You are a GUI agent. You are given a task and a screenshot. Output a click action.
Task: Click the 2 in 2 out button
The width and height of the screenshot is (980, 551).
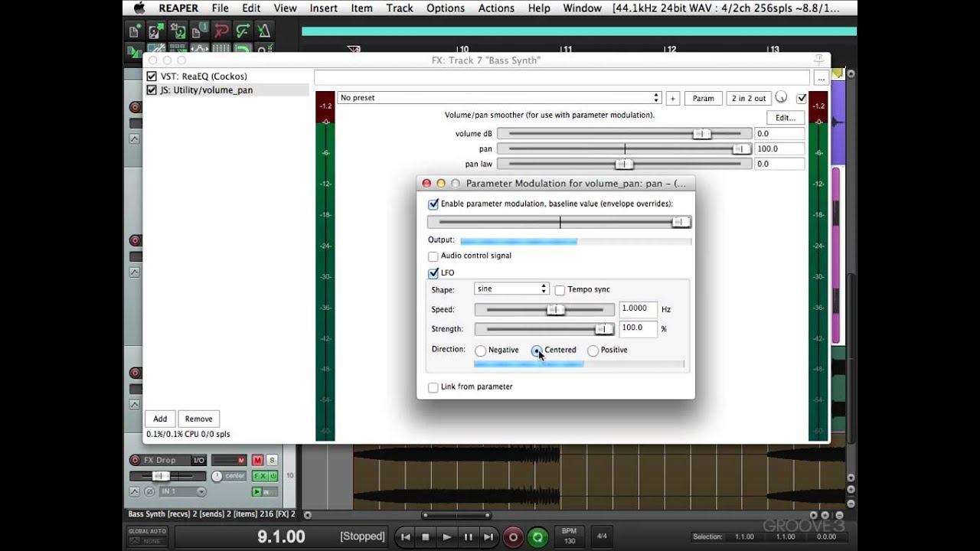(749, 98)
